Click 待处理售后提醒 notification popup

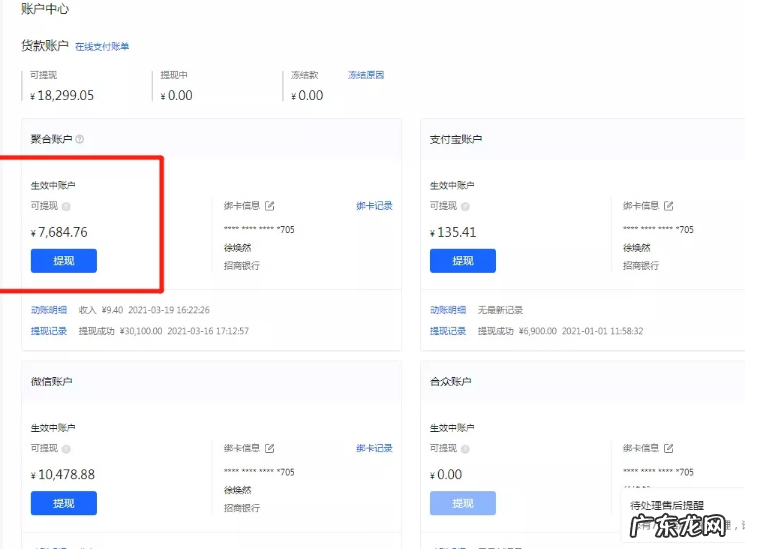click(683, 515)
